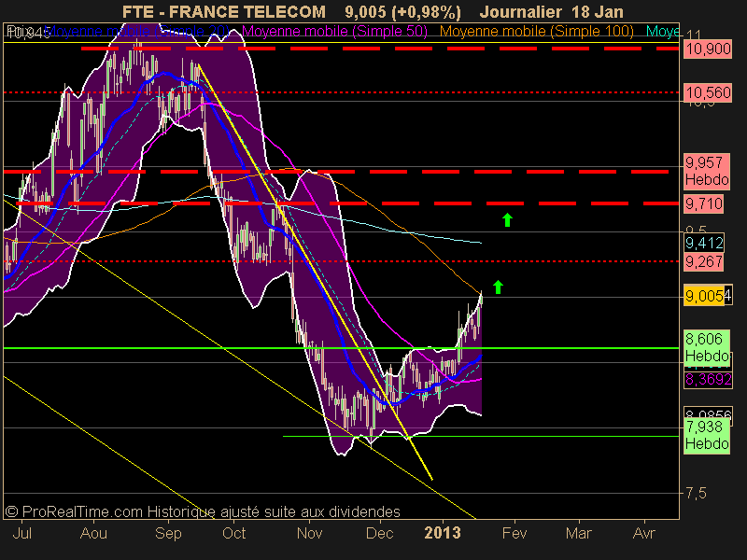Select the Avr month on time axis
The width and height of the screenshot is (747, 560).
644,533
